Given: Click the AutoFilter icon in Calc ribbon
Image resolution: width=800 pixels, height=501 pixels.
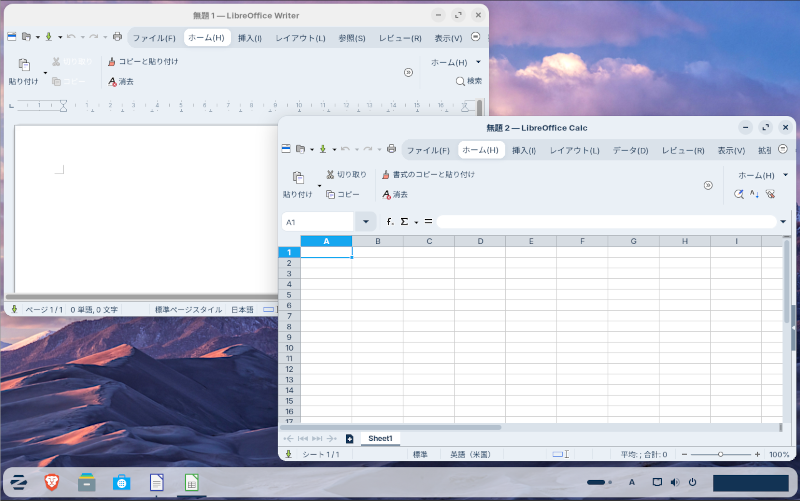Looking at the screenshot, I should [770, 194].
